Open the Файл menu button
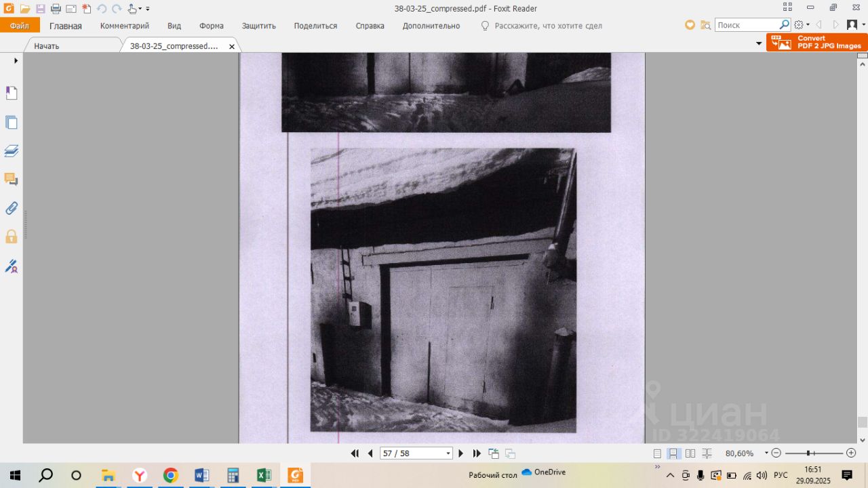Viewport: 868px width, 488px height. [20, 26]
